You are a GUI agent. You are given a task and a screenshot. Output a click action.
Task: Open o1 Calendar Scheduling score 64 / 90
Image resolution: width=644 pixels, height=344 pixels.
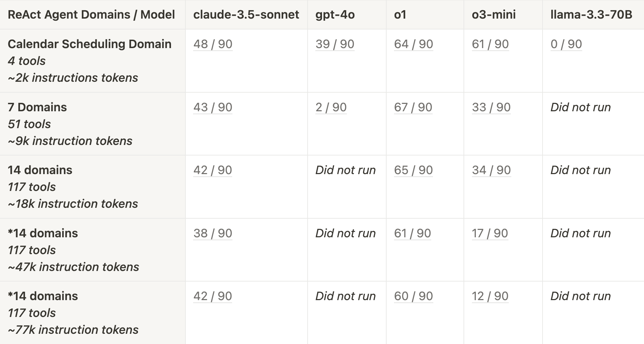tap(413, 44)
